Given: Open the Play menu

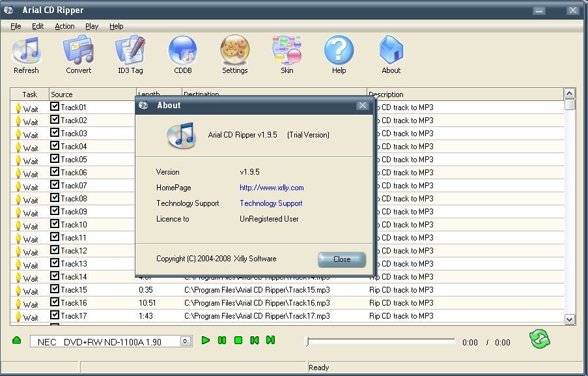Looking at the screenshot, I should click(91, 26).
